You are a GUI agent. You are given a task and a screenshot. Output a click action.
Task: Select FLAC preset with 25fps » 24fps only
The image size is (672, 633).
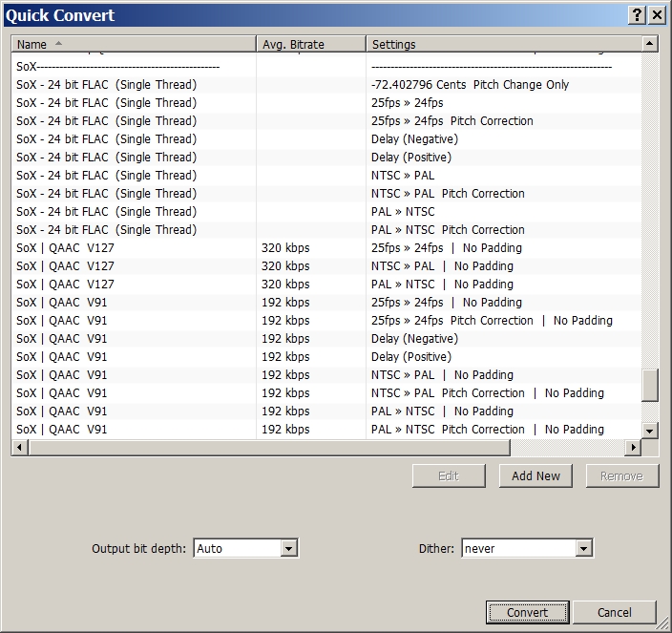tap(326, 103)
